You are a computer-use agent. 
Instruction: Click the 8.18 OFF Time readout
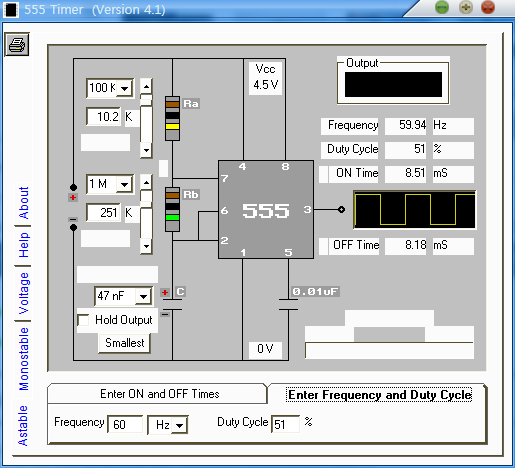click(406, 246)
